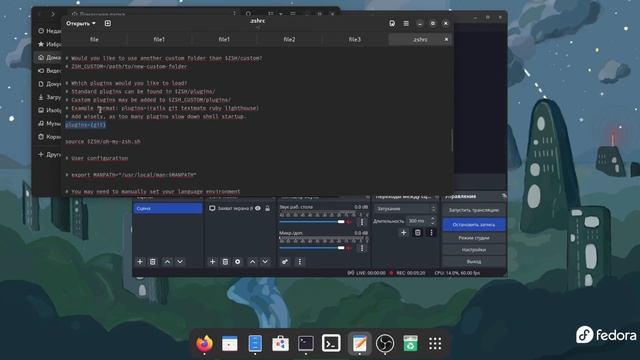Image resolution: width=640 pixels, height=360 pixels.
Task: Open Software store from the dock
Action: tap(280, 343)
